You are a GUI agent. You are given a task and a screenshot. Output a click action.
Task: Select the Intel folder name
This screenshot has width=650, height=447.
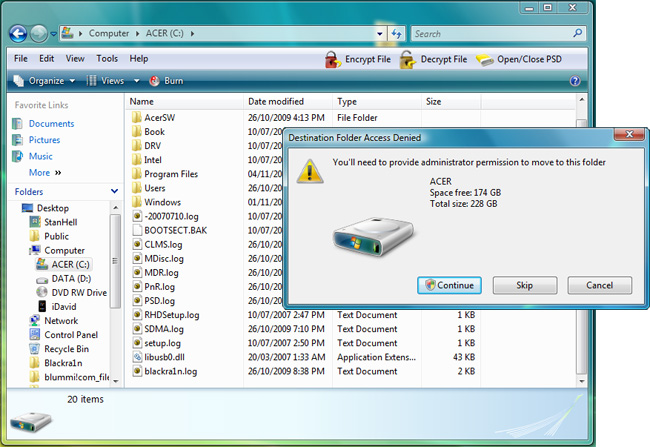click(x=153, y=160)
